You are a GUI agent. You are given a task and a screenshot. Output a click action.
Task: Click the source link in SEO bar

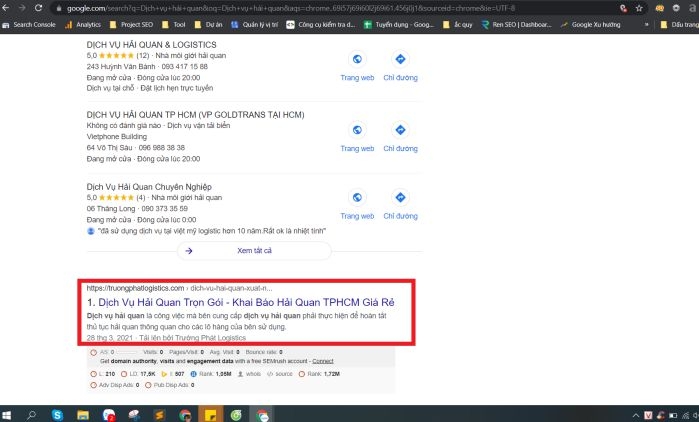(280, 374)
